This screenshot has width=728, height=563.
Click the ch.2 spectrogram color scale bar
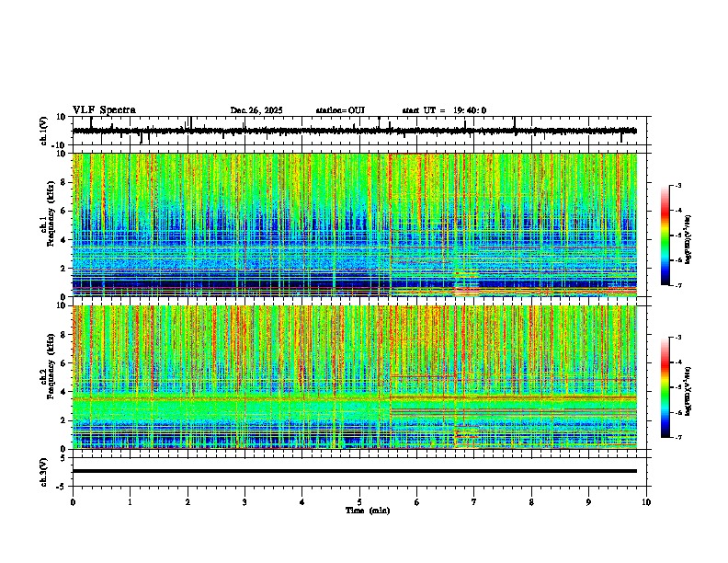665,387
